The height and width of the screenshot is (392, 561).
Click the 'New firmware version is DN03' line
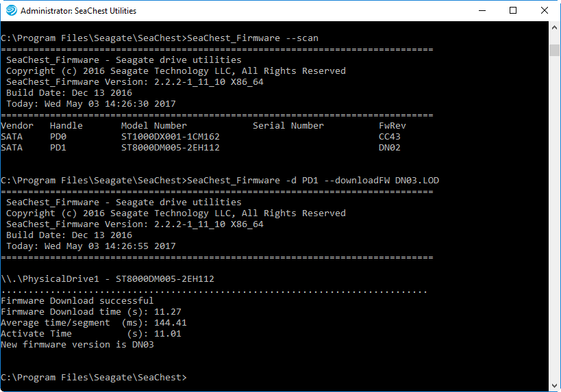pos(77,345)
